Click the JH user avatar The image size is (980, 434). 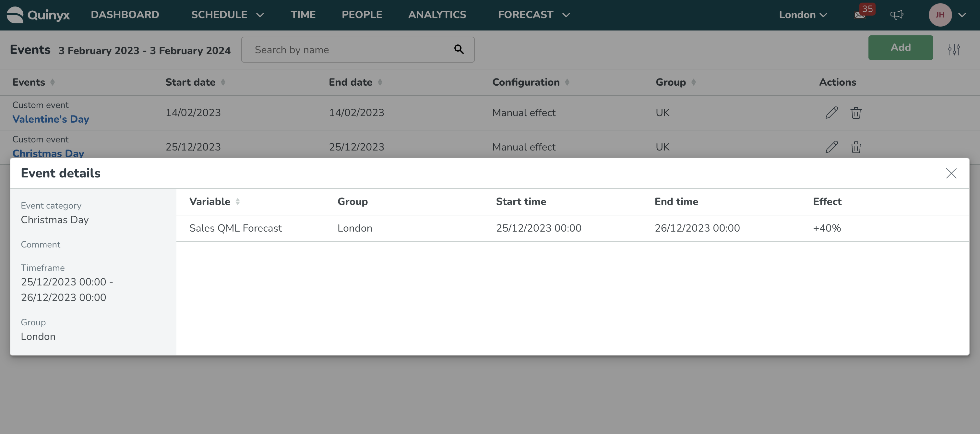pos(940,15)
